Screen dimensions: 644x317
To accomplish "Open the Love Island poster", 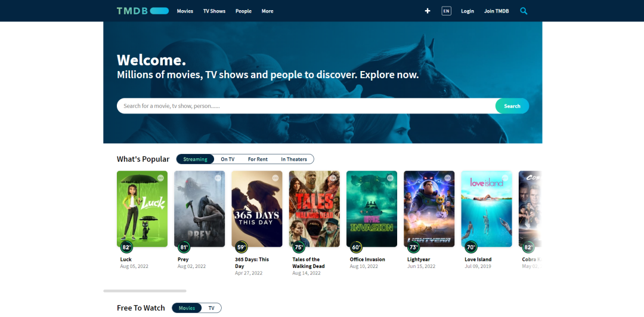I will click(487, 209).
